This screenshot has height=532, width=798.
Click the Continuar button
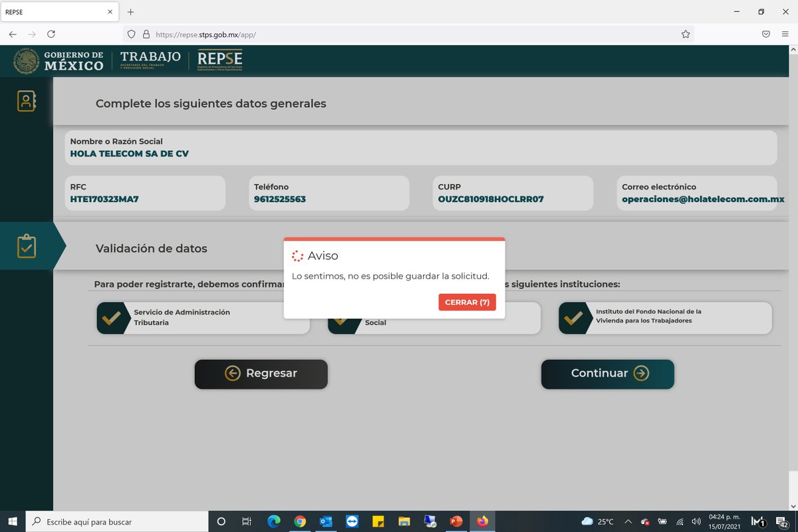(x=608, y=374)
